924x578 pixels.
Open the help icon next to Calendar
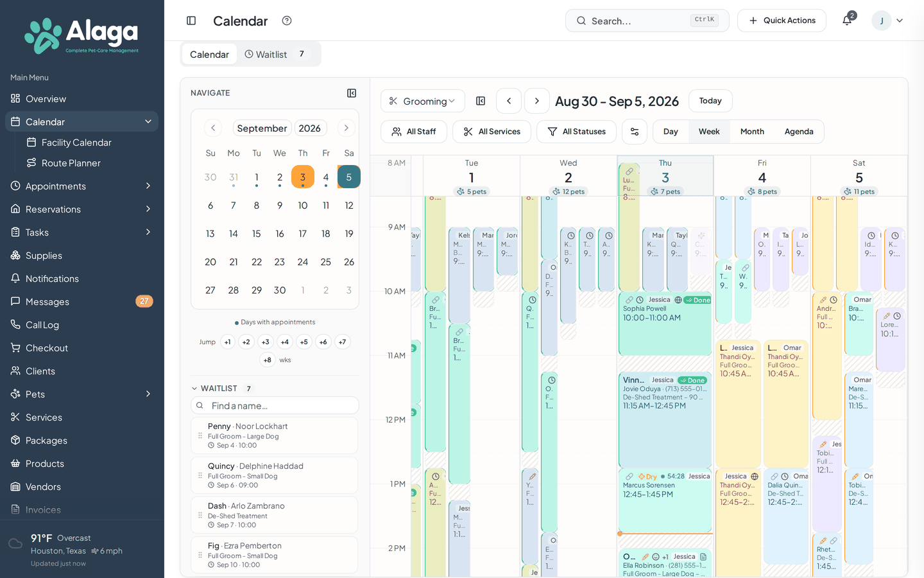pyautogui.click(x=287, y=21)
